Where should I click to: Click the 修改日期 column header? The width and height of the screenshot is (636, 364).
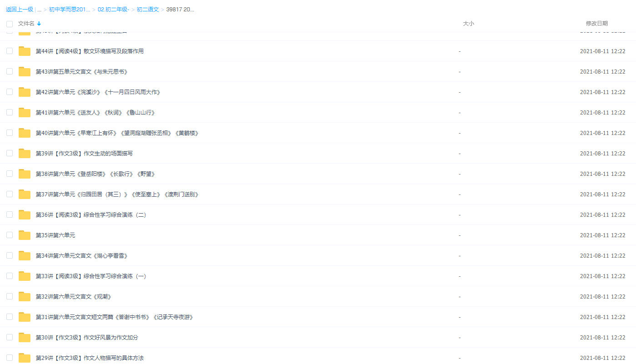(596, 24)
